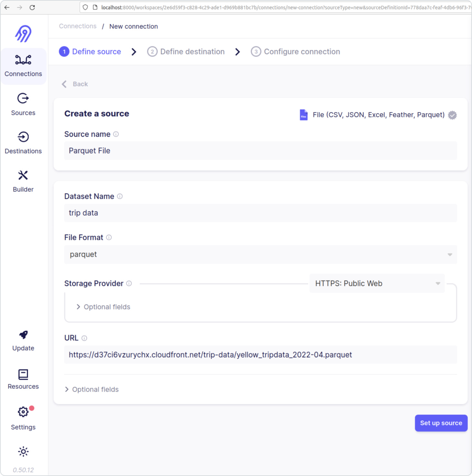Focus the Dataset Name field
Viewport: 472px width, 476px height.
pyautogui.click(x=261, y=213)
